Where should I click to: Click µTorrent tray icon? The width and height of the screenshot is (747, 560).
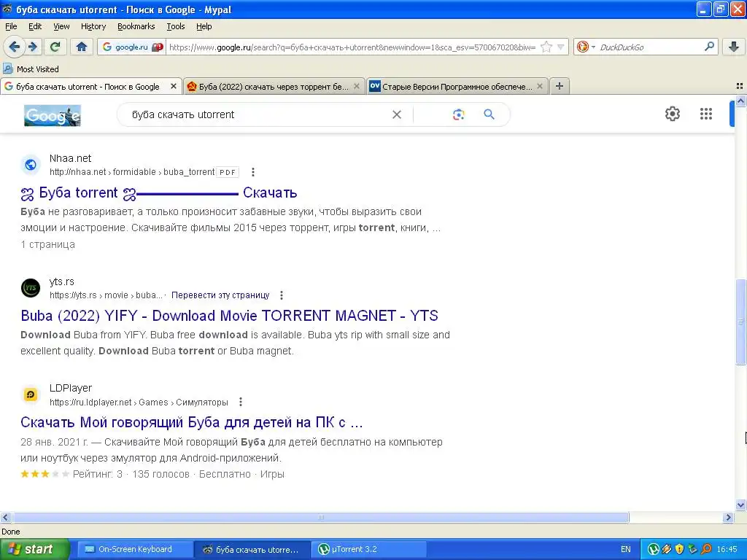pos(654,549)
